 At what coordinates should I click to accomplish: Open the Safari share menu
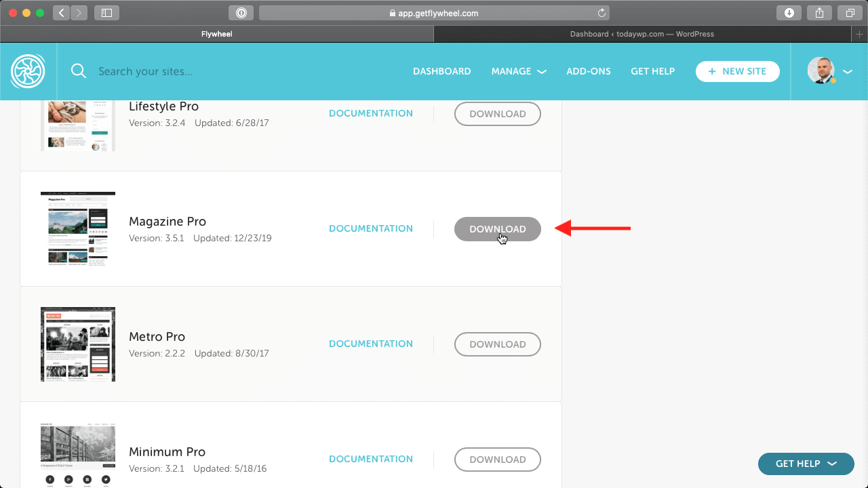pyautogui.click(x=819, y=12)
